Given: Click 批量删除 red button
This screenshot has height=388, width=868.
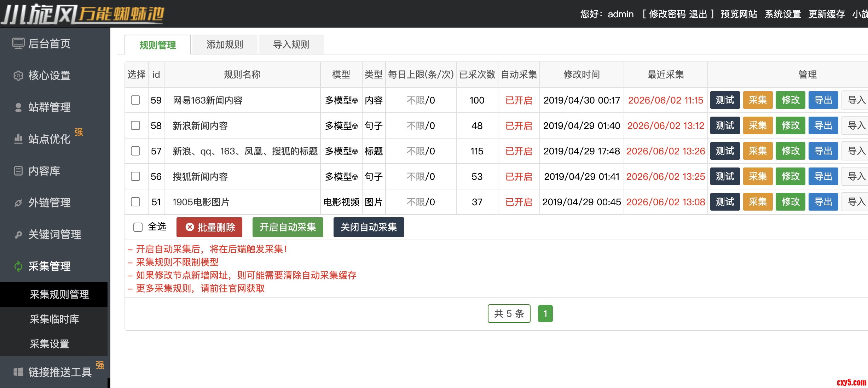Looking at the screenshot, I should point(209,227).
